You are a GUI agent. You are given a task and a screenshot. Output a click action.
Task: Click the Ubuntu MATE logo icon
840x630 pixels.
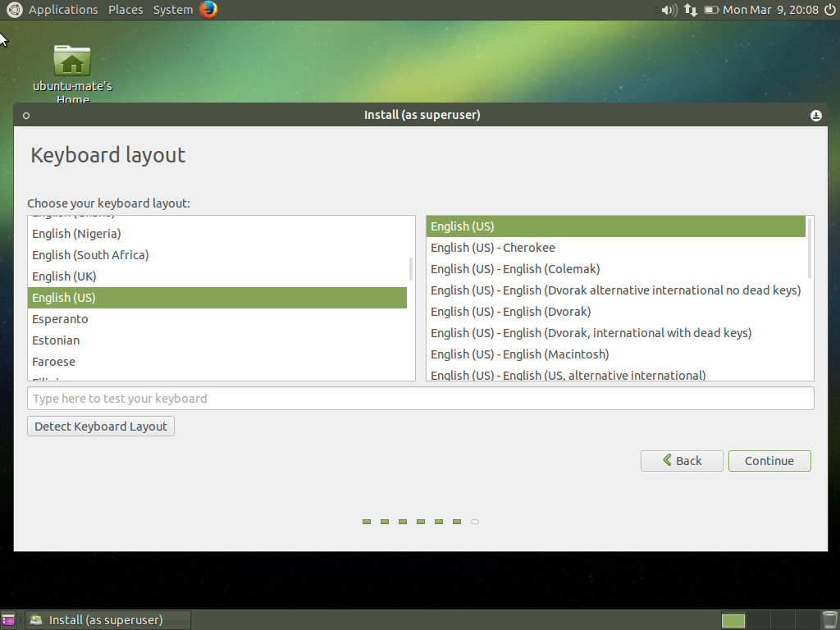15,10
